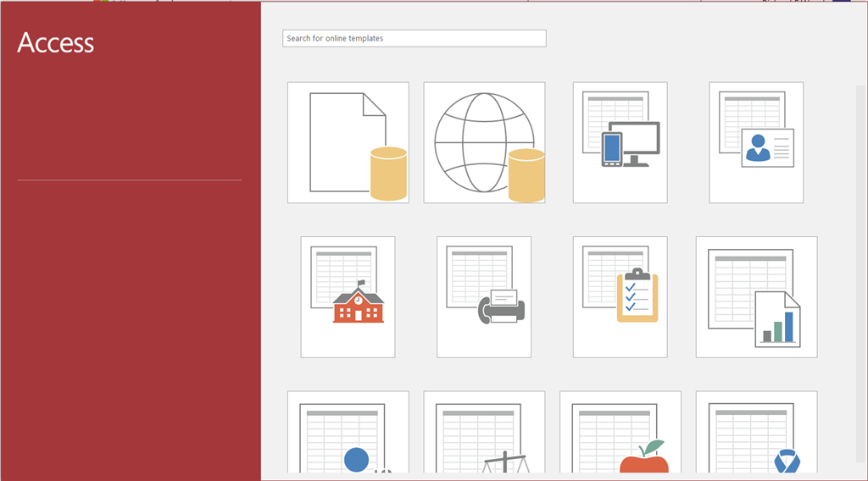The width and height of the screenshot is (868, 481).
Task: Click the Search for online templates box
Action: tap(414, 38)
